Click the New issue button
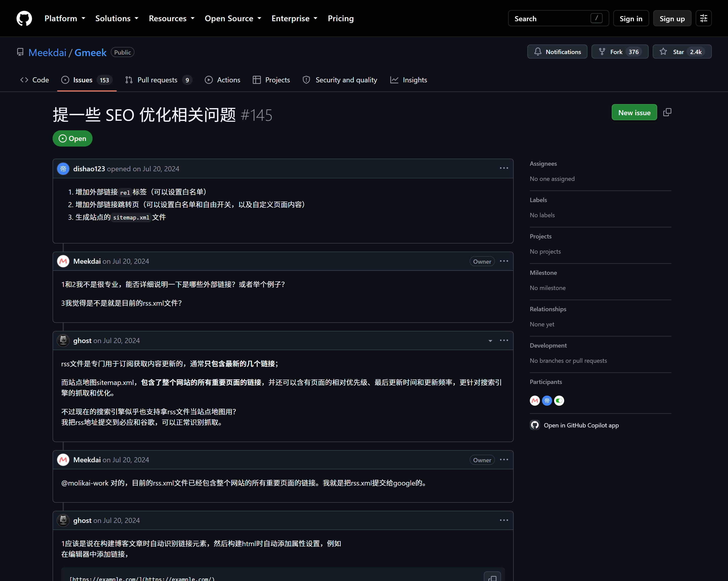 click(634, 112)
